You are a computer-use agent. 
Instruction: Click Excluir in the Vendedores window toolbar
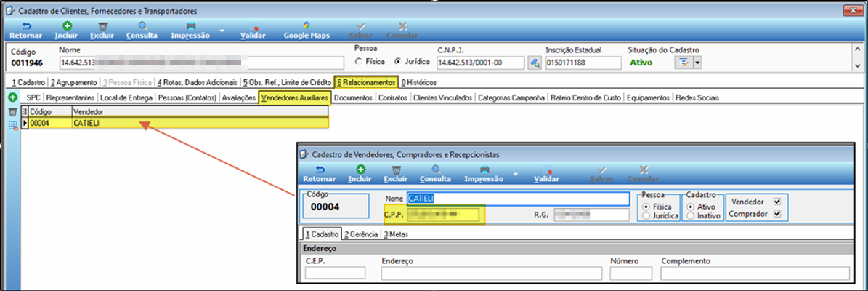[395, 174]
